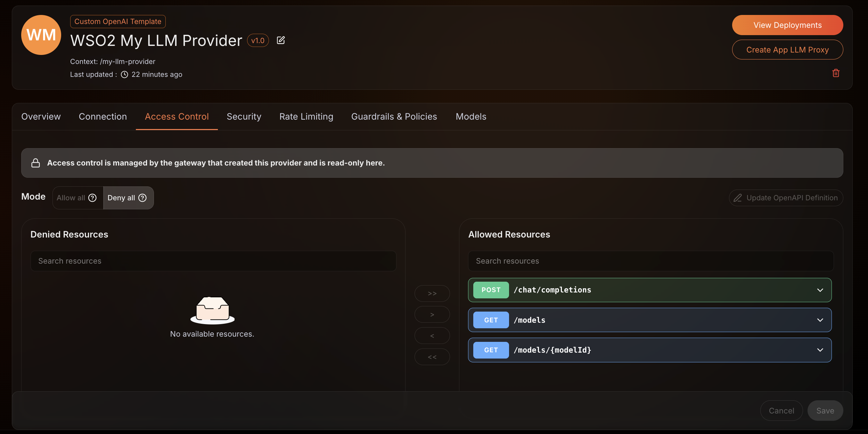Click the help icon next to Deny all
The height and width of the screenshot is (434, 868).
click(142, 198)
